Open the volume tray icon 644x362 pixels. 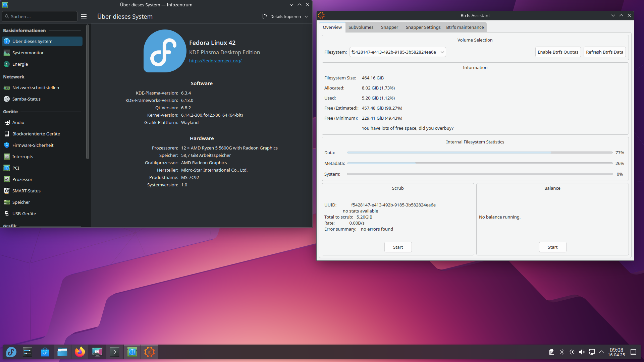582,352
